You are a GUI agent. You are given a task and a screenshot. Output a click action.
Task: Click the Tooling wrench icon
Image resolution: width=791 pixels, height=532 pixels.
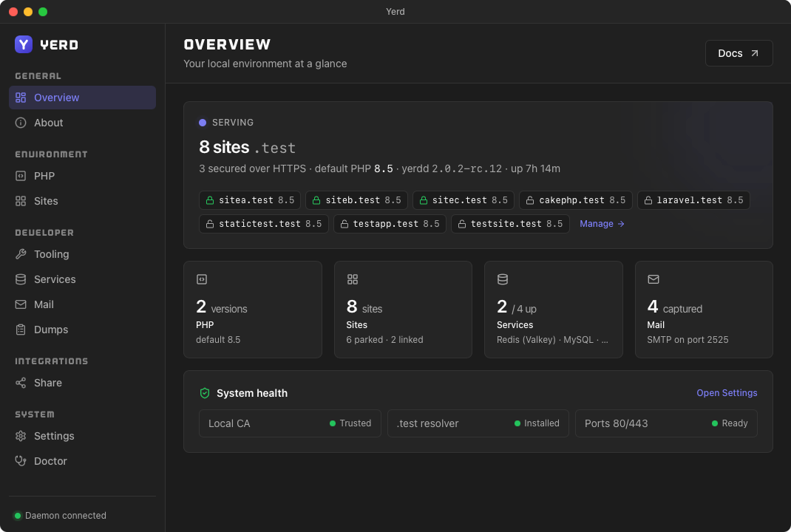pyautogui.click(x=21, y=254)
